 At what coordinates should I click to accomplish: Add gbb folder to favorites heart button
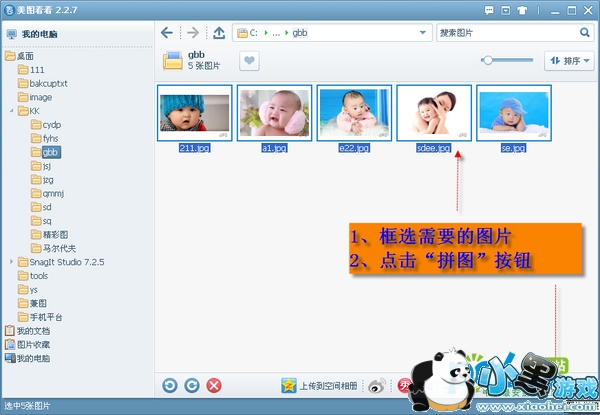[249, 61]
